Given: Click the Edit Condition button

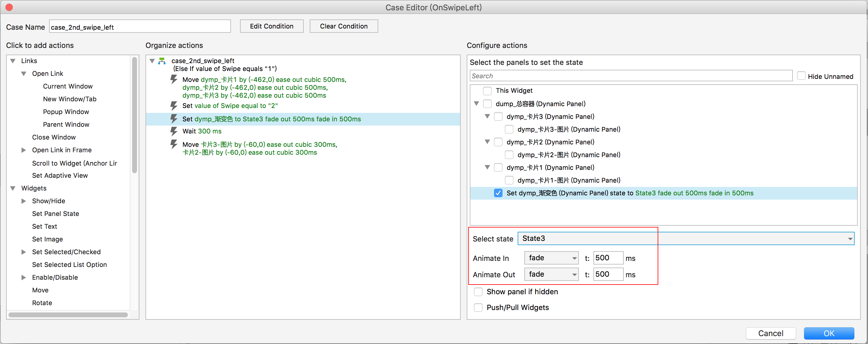Looking at the screenshot, I should pyautogui.click(x=271, y=26).
